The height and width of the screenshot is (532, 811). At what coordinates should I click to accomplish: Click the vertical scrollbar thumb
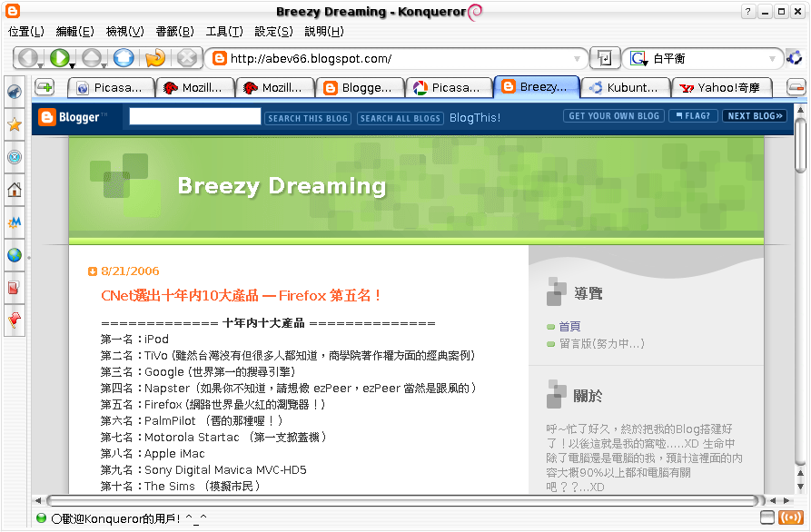coord(800,146)
